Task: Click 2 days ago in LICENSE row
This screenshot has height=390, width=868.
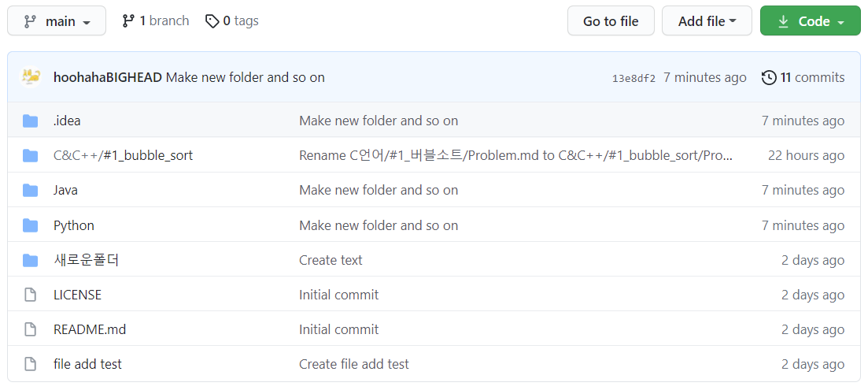Action: [x=813, y=295]
